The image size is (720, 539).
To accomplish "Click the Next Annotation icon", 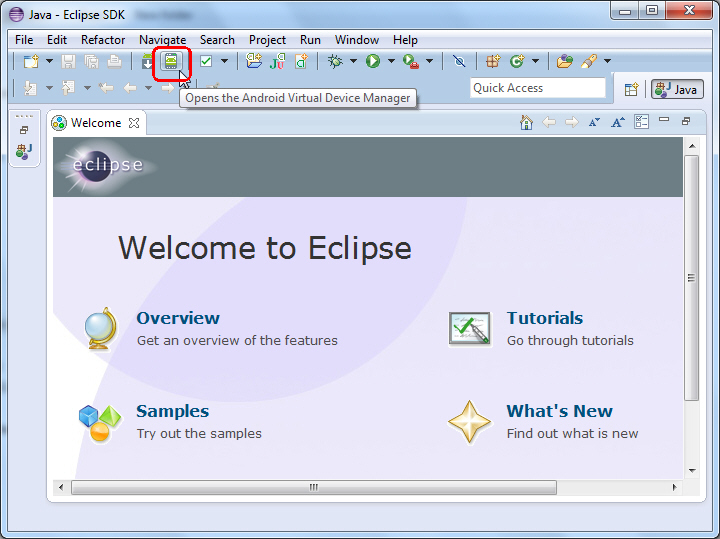I will 30,88.
